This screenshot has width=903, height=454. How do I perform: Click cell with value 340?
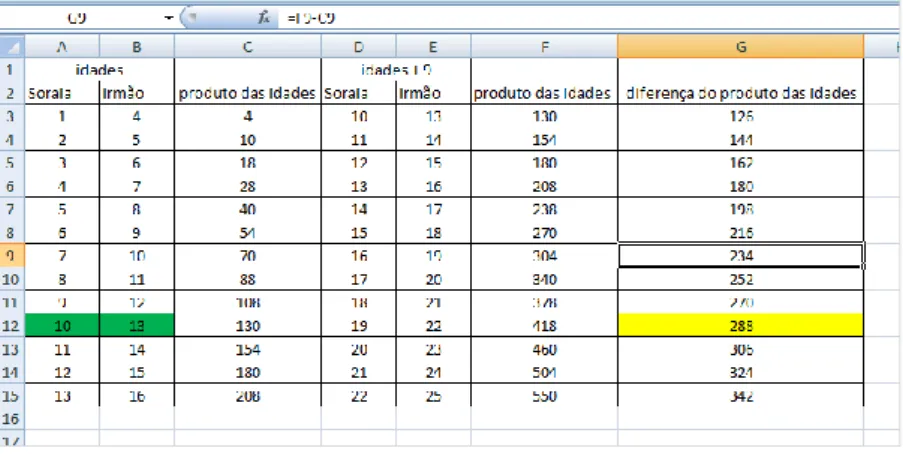click(x=544, y=279)
